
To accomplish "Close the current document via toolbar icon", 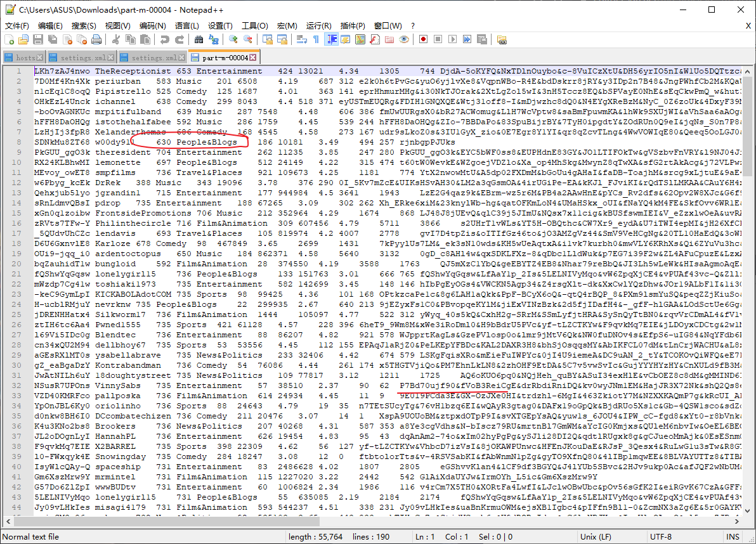I will (x=67, y=39).
